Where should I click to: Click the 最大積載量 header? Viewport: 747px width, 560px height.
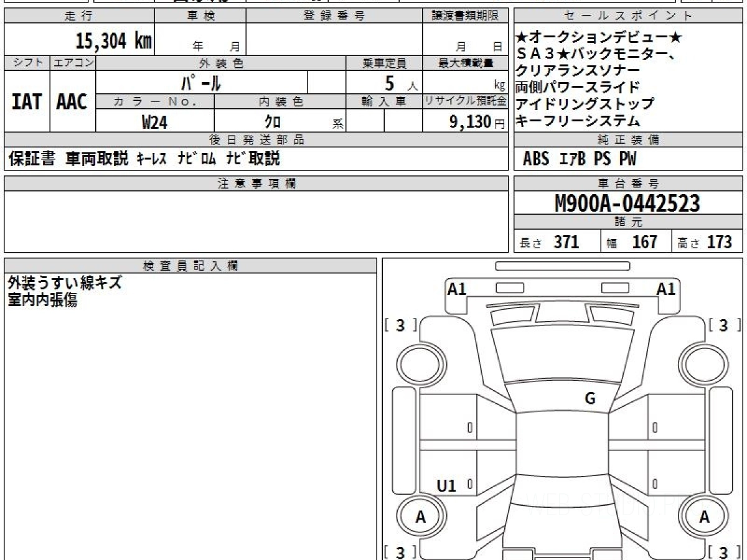click(465, 63)
